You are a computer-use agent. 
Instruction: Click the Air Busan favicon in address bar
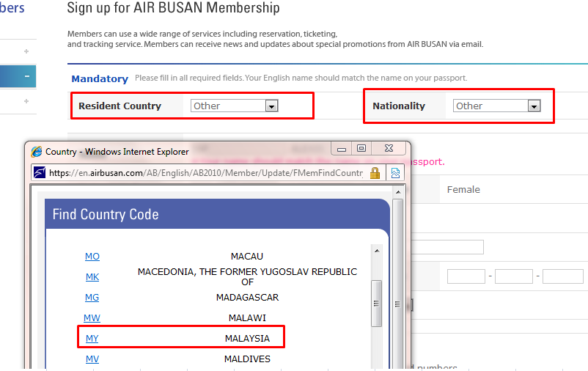click(40, 173)
